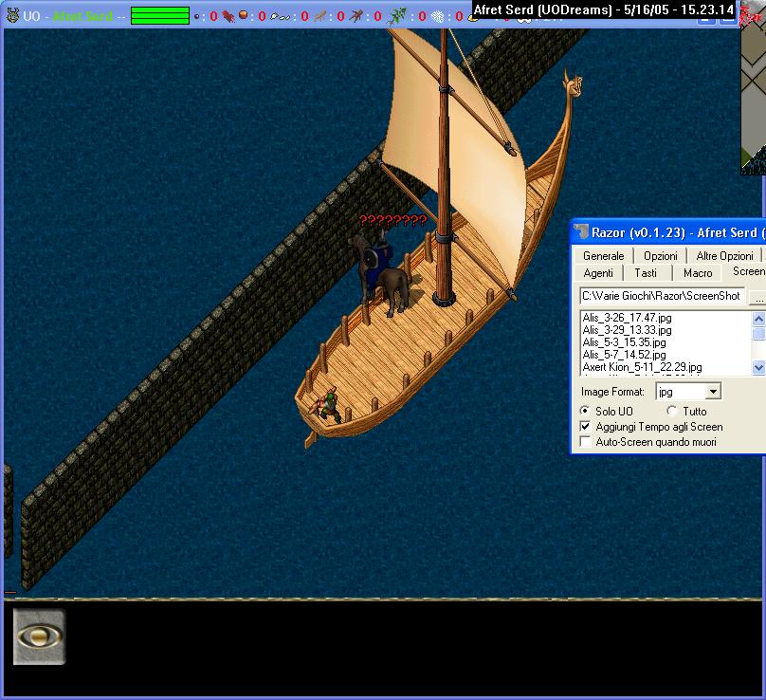The image size is (766, 700).
Task: Click the black pearl reagent counter icon
Action: coord(196,16)
